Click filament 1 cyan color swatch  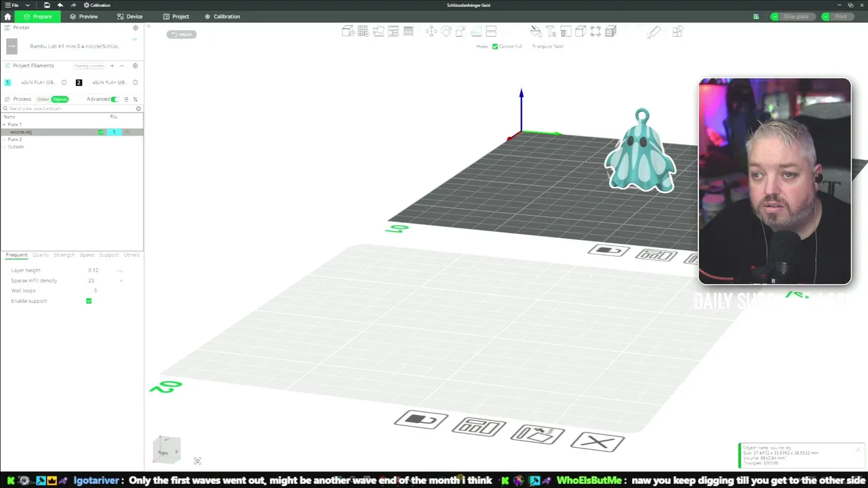click(7, 83)
